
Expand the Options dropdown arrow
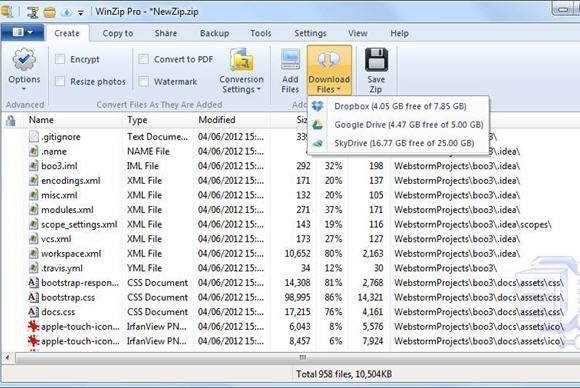tap(24, 89)
